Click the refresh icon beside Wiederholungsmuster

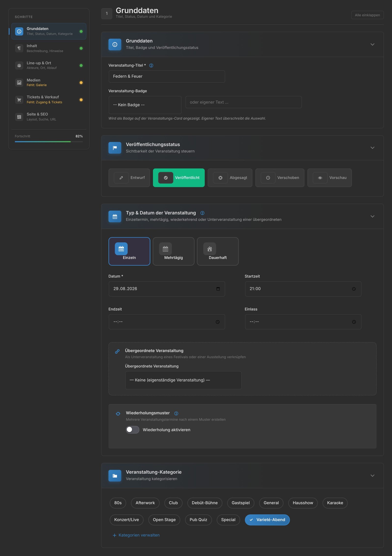coord(118,414)
